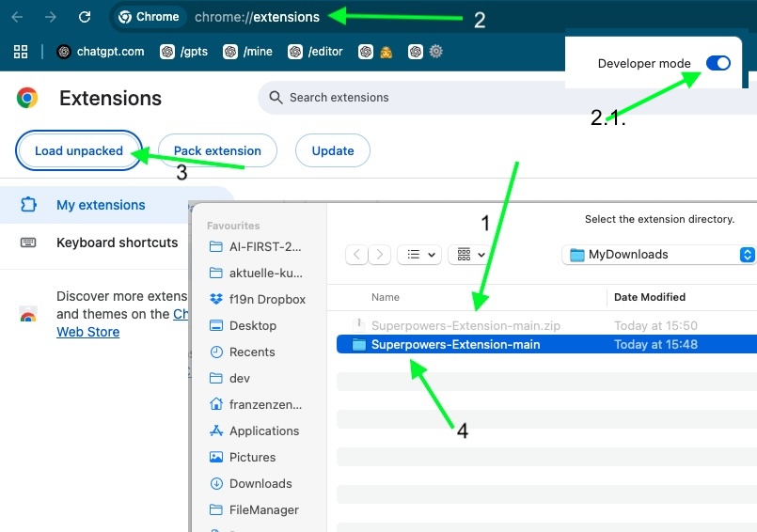This screenshot has height=532, width=757.
Task: Open the bookmark with the person emoji
Action: pos(375,52)
